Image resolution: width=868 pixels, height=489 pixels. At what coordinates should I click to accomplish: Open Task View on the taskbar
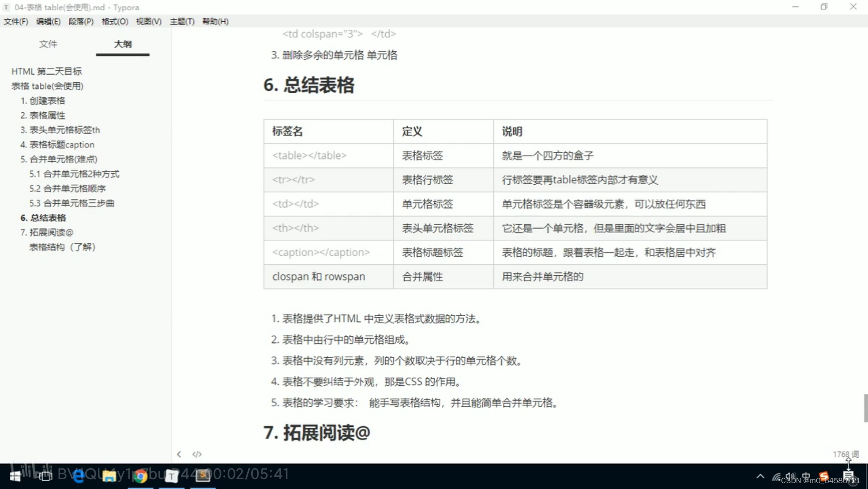click(45, 476)
